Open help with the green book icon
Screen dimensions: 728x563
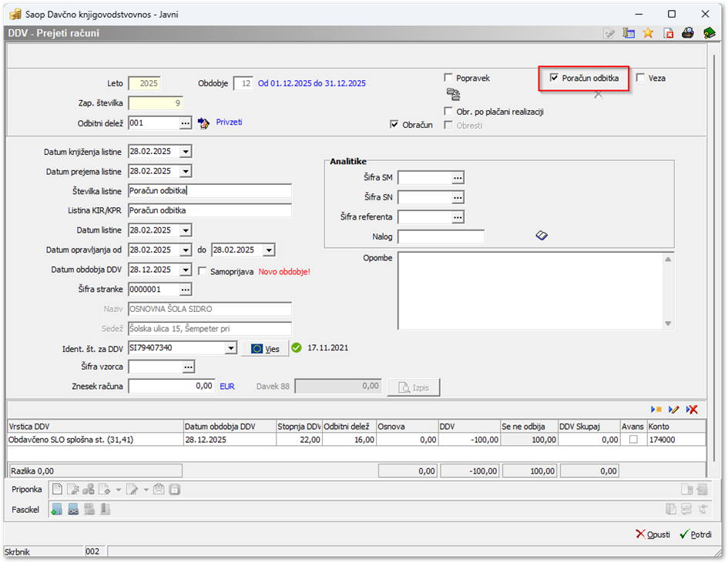(x=709, y=33)
